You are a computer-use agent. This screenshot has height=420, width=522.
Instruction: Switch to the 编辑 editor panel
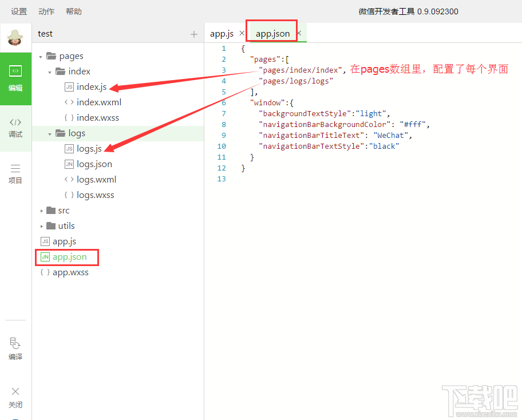click(15, 78)
